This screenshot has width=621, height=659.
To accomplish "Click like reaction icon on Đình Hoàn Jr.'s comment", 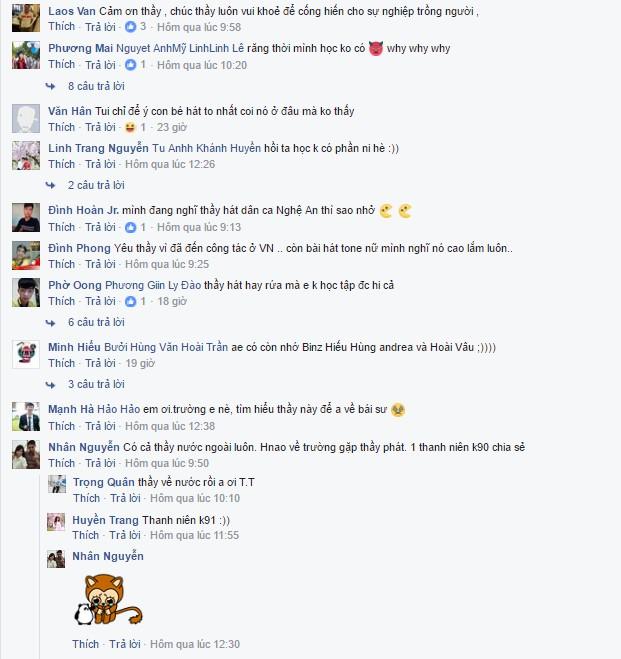I will tap(131, 227).
